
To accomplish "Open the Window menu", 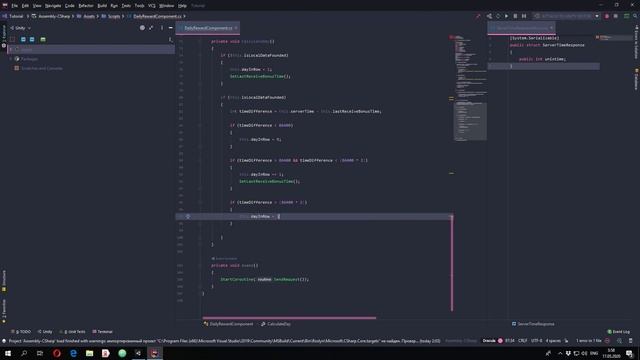I will [167, 6].
